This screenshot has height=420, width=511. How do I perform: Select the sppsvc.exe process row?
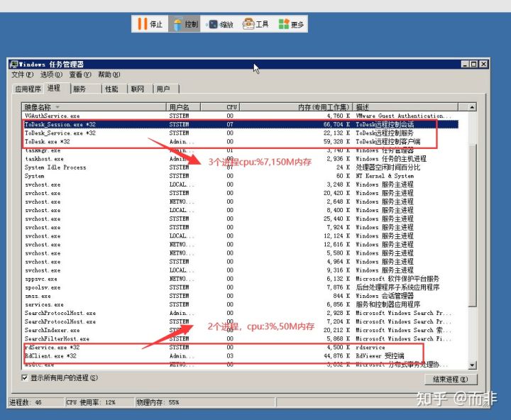tap(240, 279)
